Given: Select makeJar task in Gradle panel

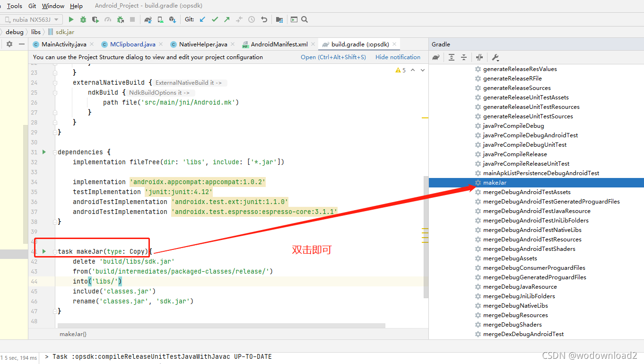Looking at the screenshot, I should [x=536, y=183].
